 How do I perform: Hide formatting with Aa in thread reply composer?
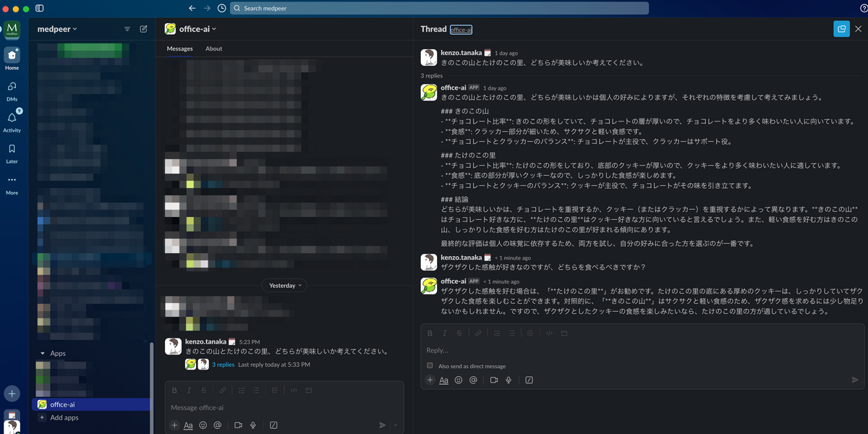444,380
